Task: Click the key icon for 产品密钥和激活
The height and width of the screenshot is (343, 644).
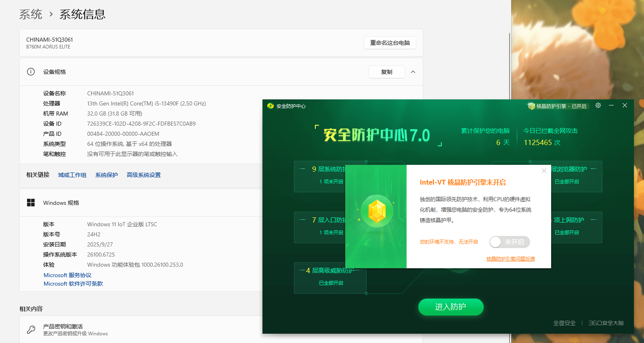Action: tap(31, 330)
